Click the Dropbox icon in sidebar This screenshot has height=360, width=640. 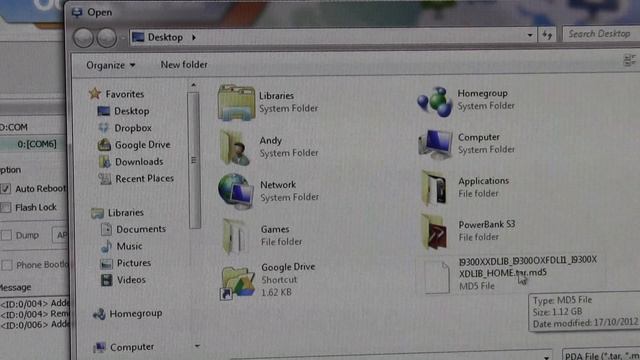tap(104, 128)
